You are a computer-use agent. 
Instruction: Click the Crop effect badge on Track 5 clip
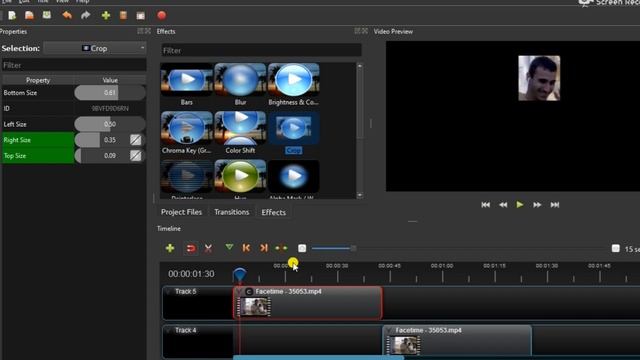pyautogui.click(x=249, y=291)
